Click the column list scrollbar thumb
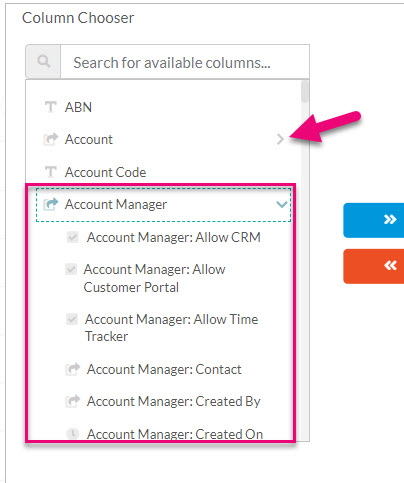Viewport: 404px width, 483px height. (x=305, y=91)
